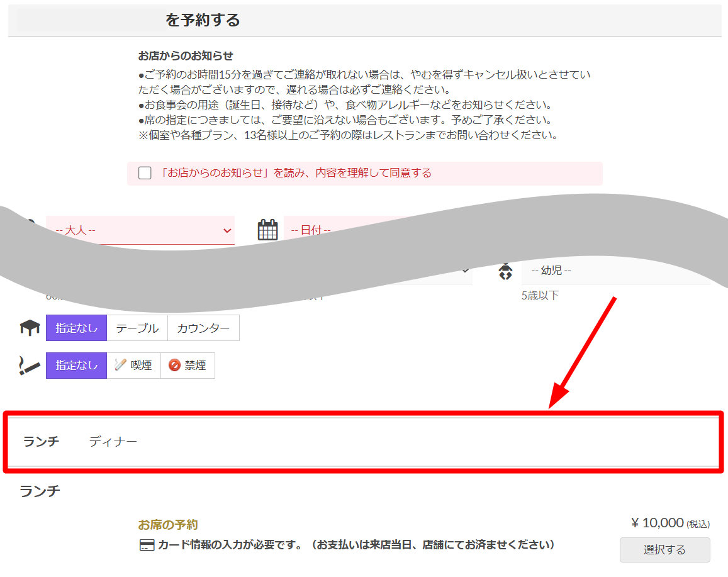Screen dimensions: 728x577
Task: Click the お店からのお知らせ heading
Action: pos(186,56)
